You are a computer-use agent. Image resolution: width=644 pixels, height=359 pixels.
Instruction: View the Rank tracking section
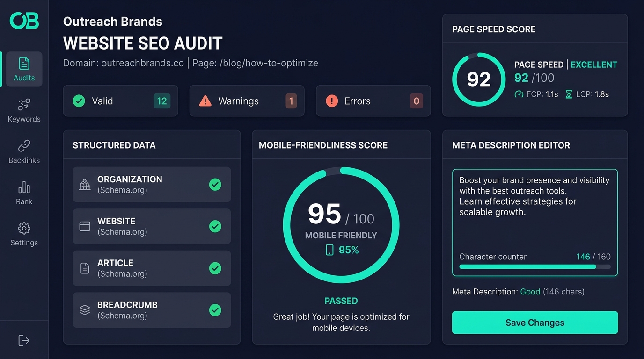tap(24, 193)
